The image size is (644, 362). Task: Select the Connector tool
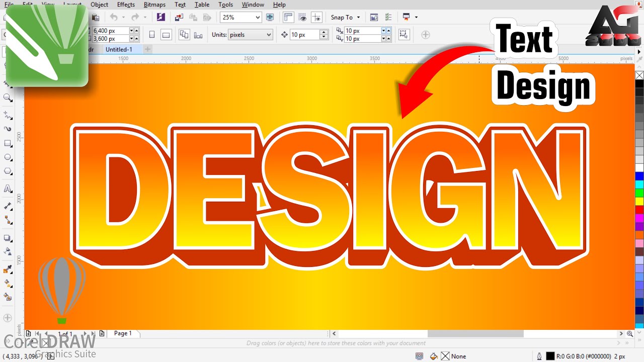point(8,220)
